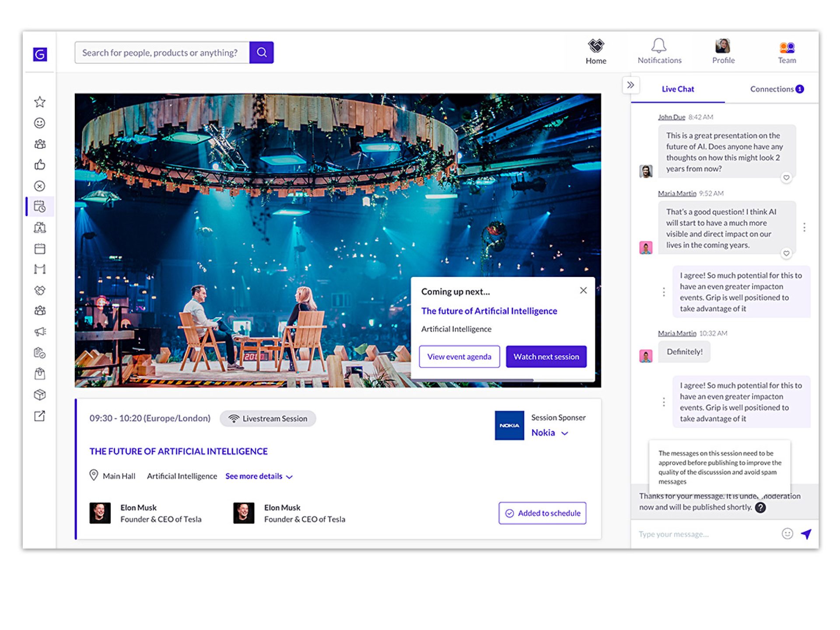This screenshot has height=630, width=840.
Task: Click View event agenda button
Action: pyautogui.click(x=459, y=357)
